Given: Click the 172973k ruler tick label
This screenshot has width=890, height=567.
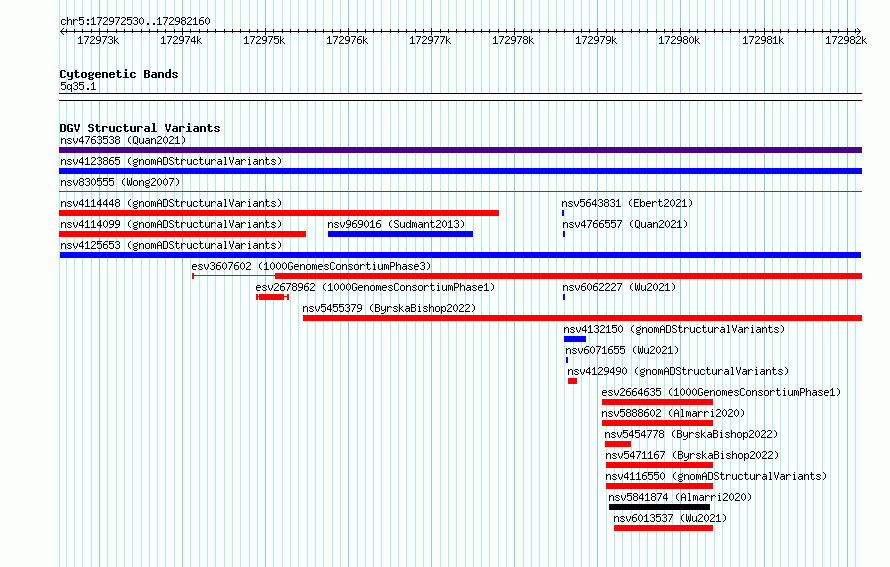Looking at the screenshot, I should point(98,40).
